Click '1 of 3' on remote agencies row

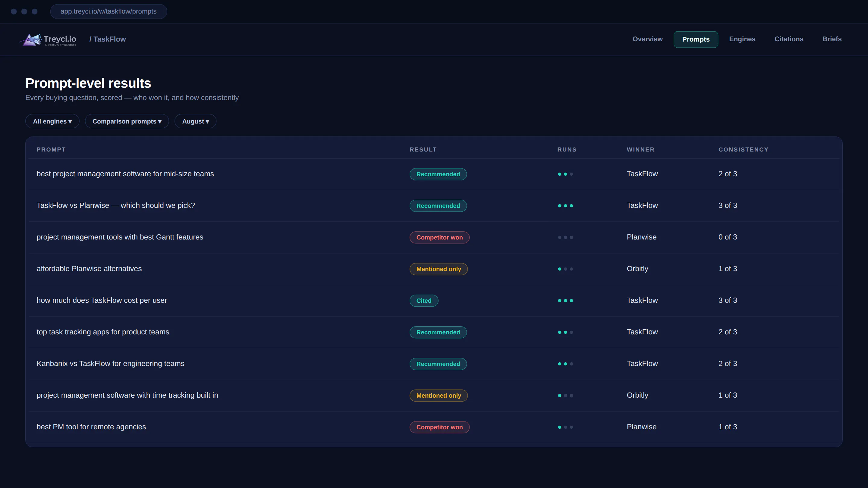728,427
